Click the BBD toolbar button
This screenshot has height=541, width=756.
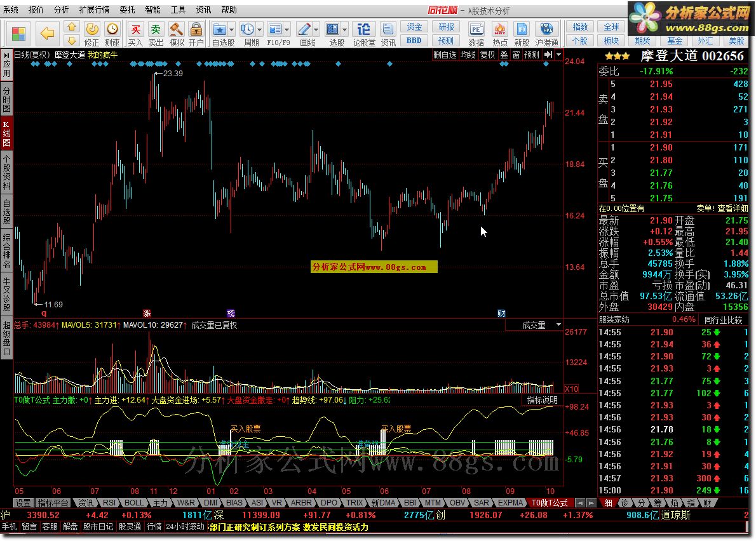pyautogui.click(x=414, y=41)
